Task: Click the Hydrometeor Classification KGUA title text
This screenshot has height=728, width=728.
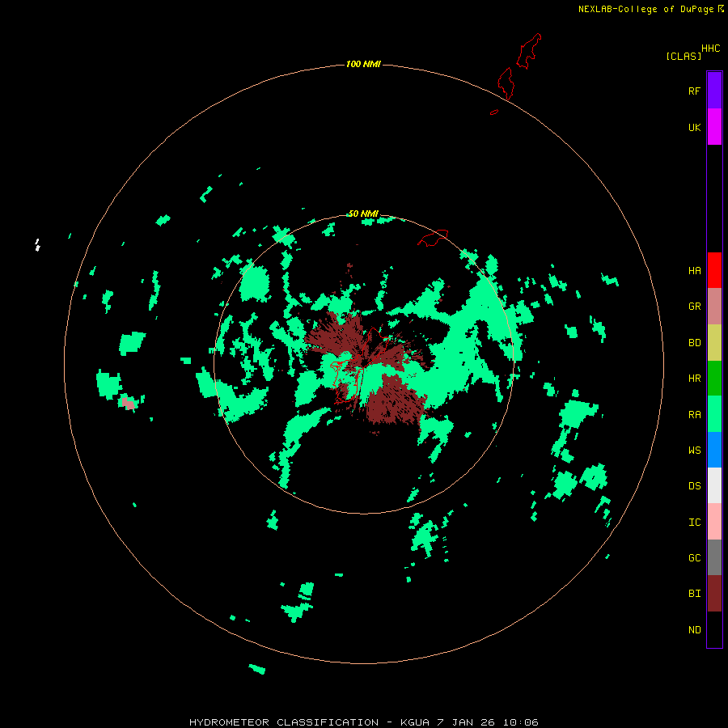Action: pos(363,722)
